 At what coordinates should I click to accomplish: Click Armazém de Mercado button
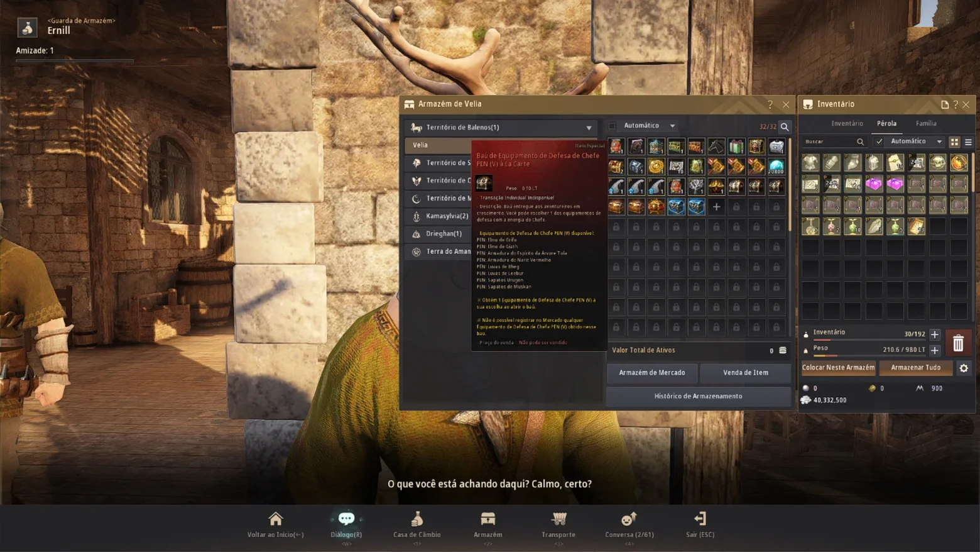[652, 373]
